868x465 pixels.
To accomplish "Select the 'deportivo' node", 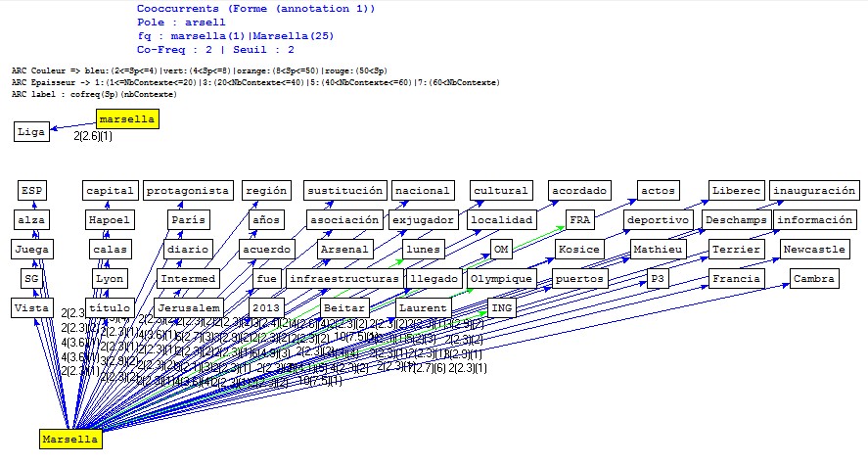I will click(x=658, y=219).
